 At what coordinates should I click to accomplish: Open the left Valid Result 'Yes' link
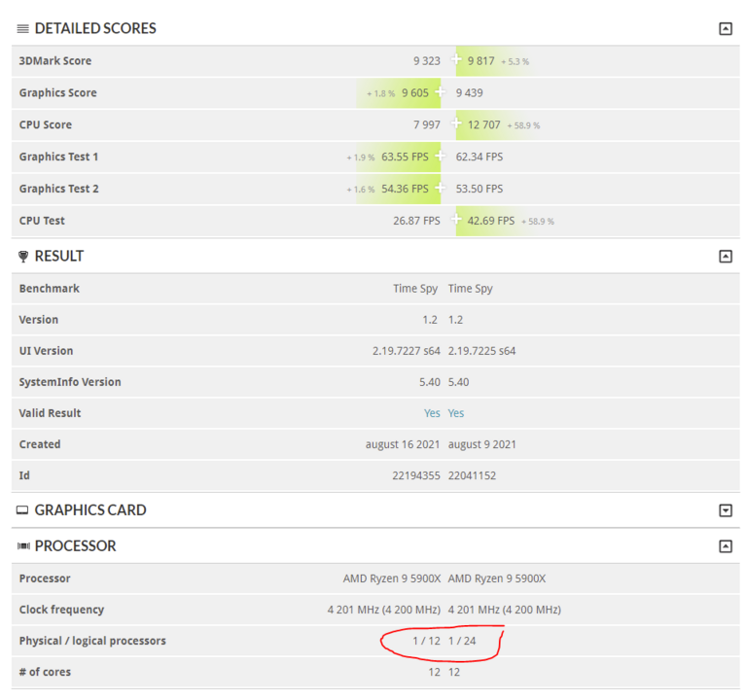(432, 413)
